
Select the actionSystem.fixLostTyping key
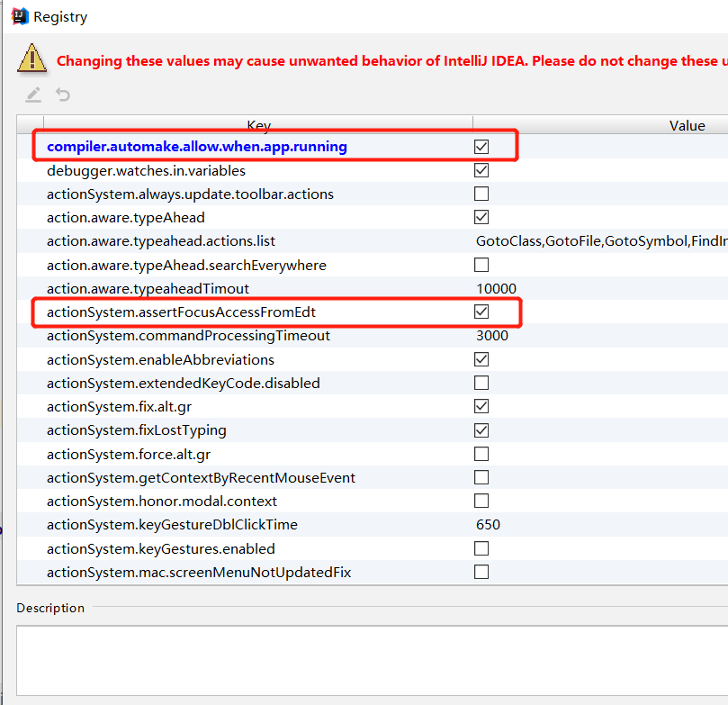tap(136, 430)
